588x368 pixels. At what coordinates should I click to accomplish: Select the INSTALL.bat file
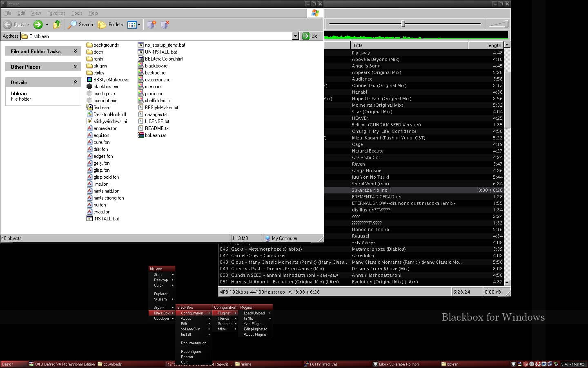click(103, 219)
